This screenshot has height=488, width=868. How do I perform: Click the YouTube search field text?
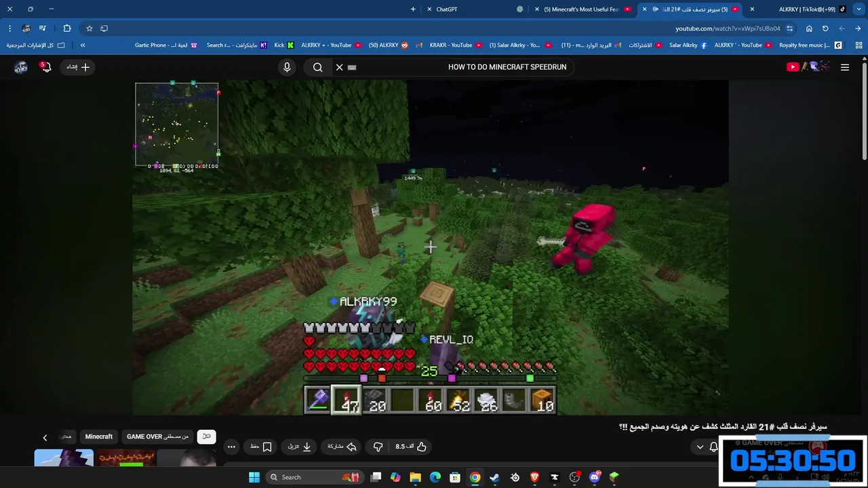tap(507, 67)
